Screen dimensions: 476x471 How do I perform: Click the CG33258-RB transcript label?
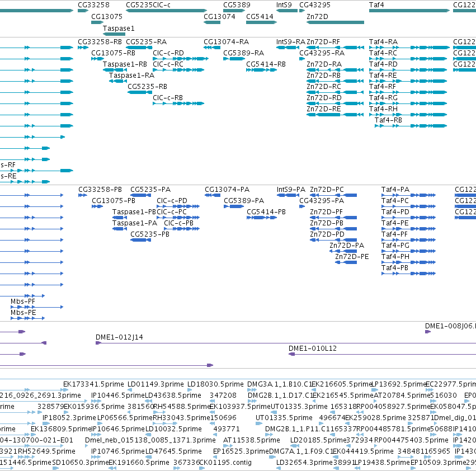[100, 42]
